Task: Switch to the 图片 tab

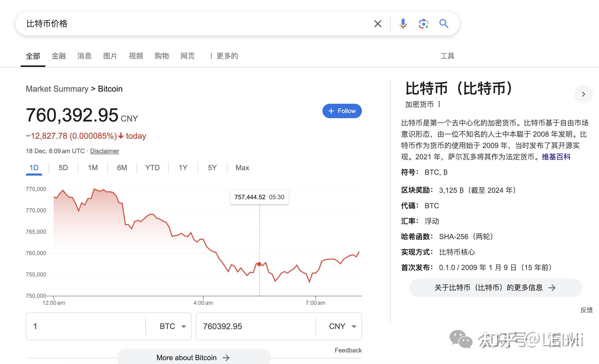Action: (110, 56)
